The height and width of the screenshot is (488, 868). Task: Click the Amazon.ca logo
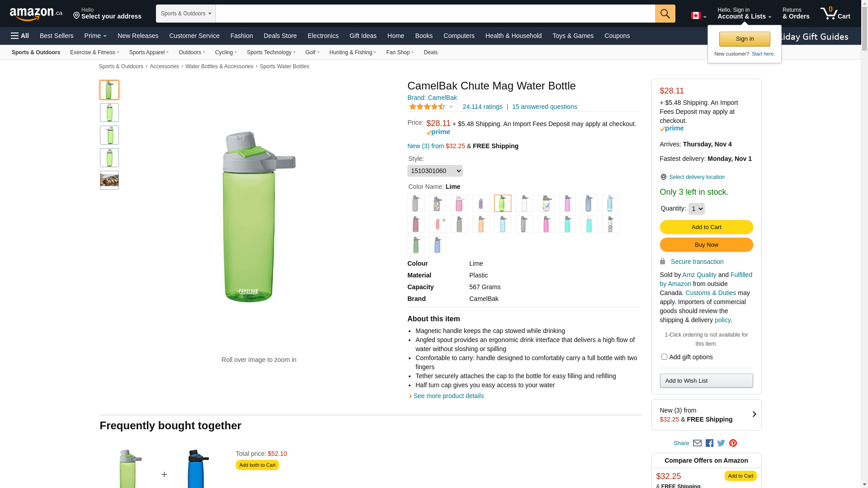[x=36, y=14]
